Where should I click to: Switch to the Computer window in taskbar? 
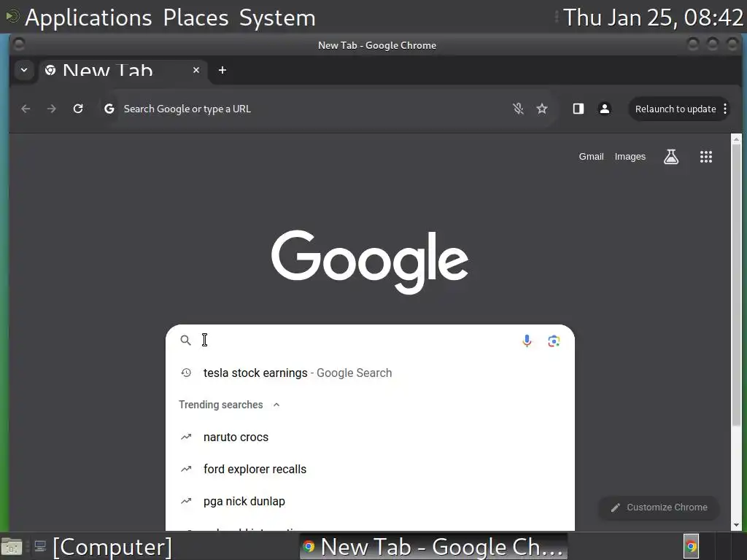pos(104,547)
